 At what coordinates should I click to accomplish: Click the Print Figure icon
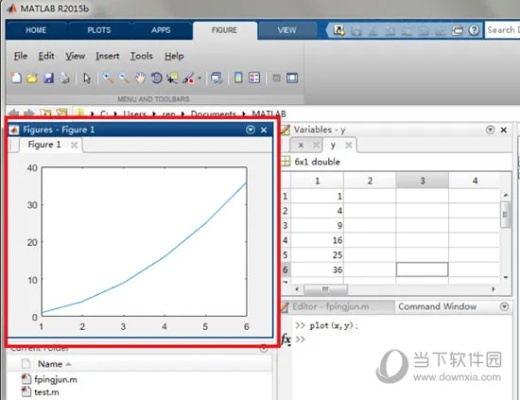(65, 78)
